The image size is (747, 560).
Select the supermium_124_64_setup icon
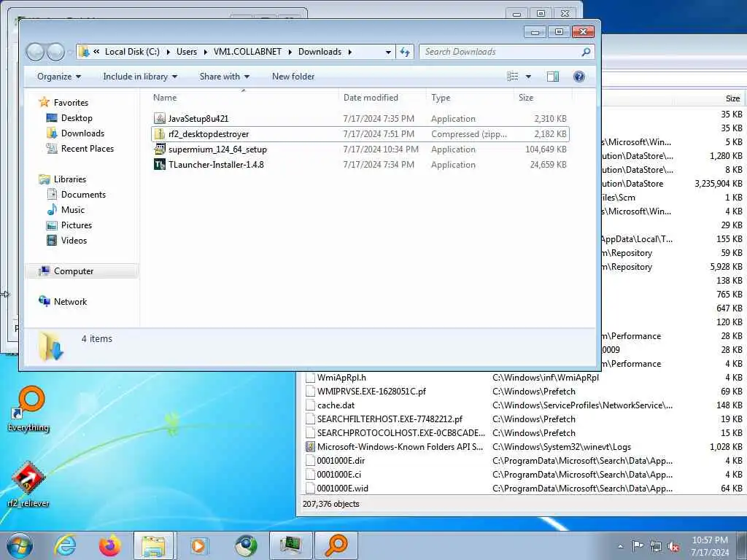point(160,149)
